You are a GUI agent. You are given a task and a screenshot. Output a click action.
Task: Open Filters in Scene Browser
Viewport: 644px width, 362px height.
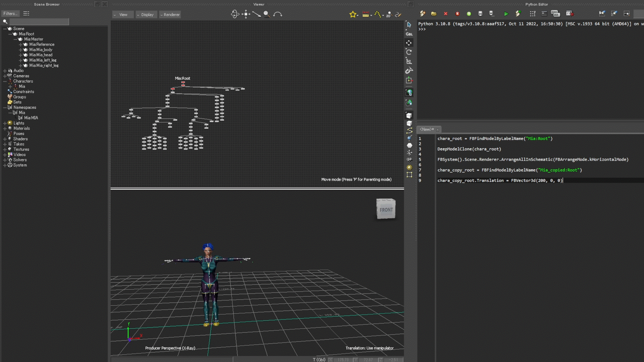11,14
